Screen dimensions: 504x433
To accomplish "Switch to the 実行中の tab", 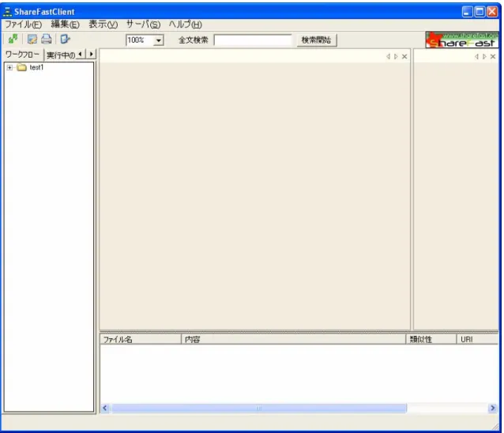I will coord(60,55).
